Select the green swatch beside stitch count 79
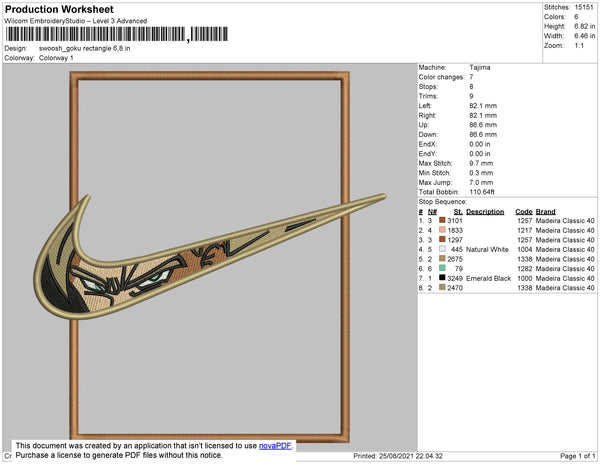 pos(442,268)
